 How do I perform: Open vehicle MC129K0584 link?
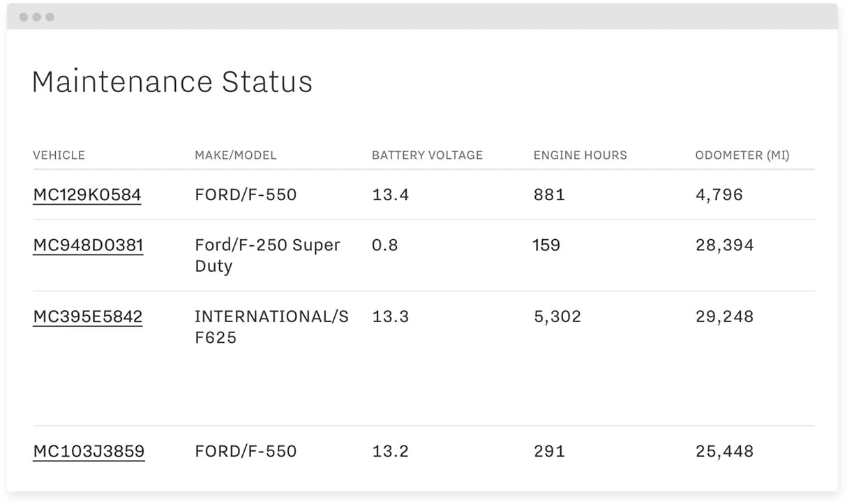87,194
